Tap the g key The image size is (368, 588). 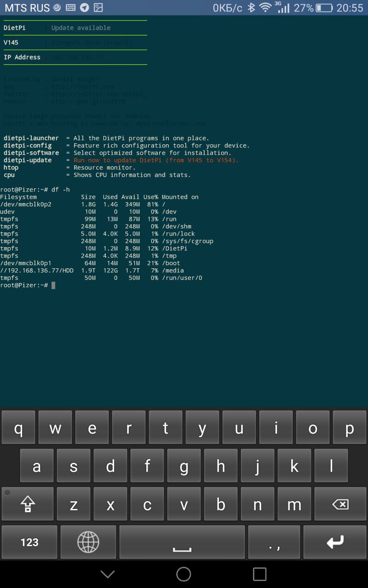click(184, 466)
